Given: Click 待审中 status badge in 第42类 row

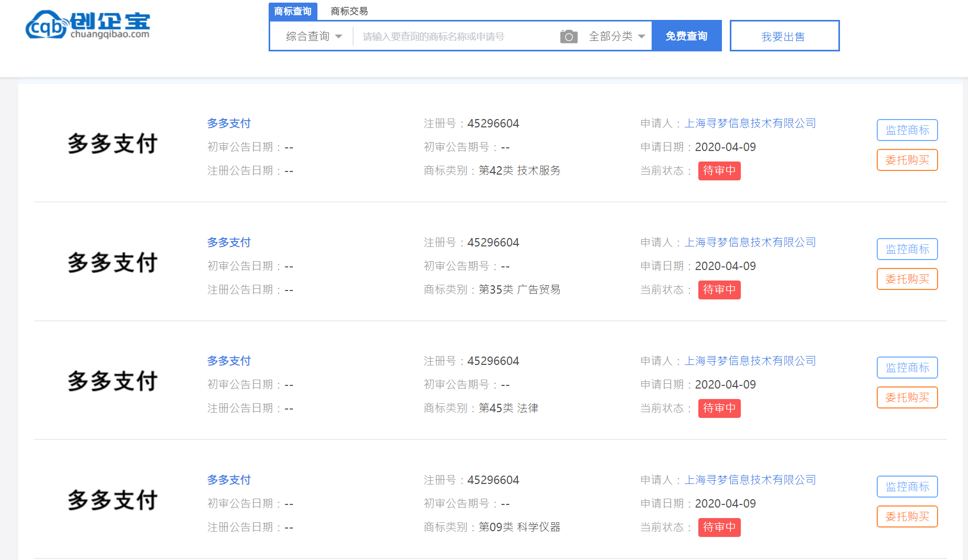Looking at the screenshot, I should [719, 170].
